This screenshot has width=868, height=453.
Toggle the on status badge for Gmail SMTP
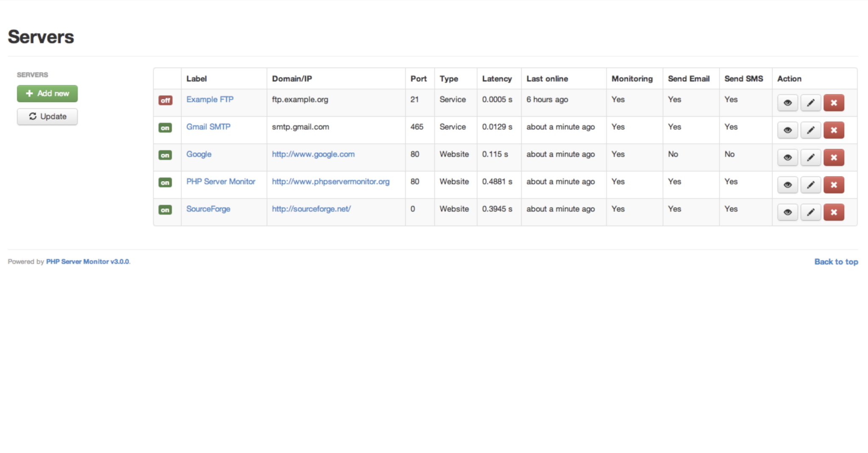point(165,128)
